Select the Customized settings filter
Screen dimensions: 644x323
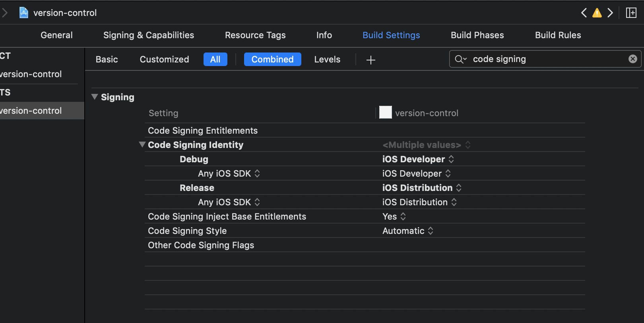click(165, 59)
